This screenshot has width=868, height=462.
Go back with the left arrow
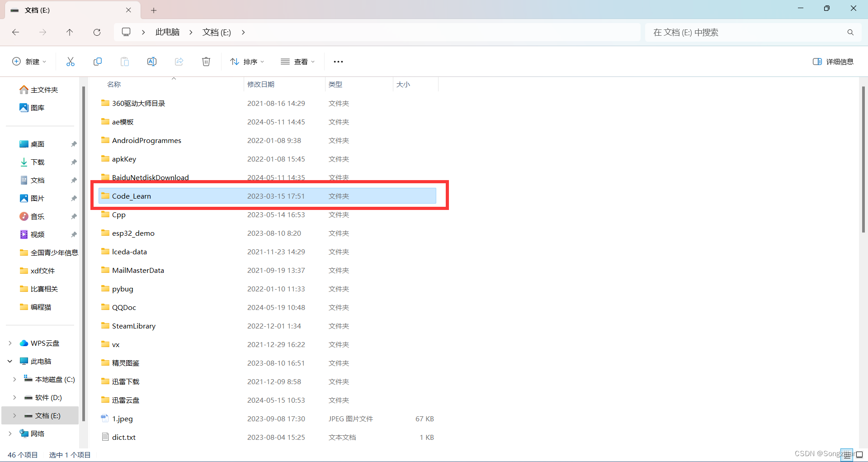(15, 32)
